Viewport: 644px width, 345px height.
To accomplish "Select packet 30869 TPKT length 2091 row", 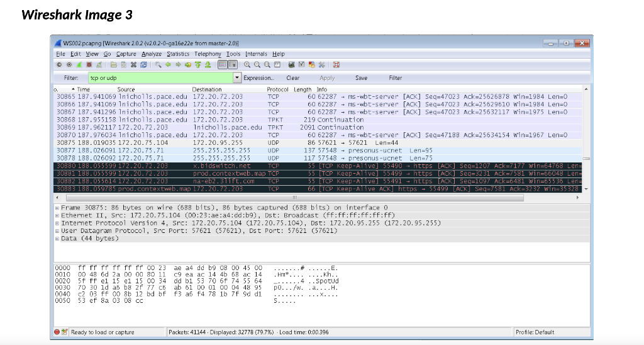I will 318,127.
